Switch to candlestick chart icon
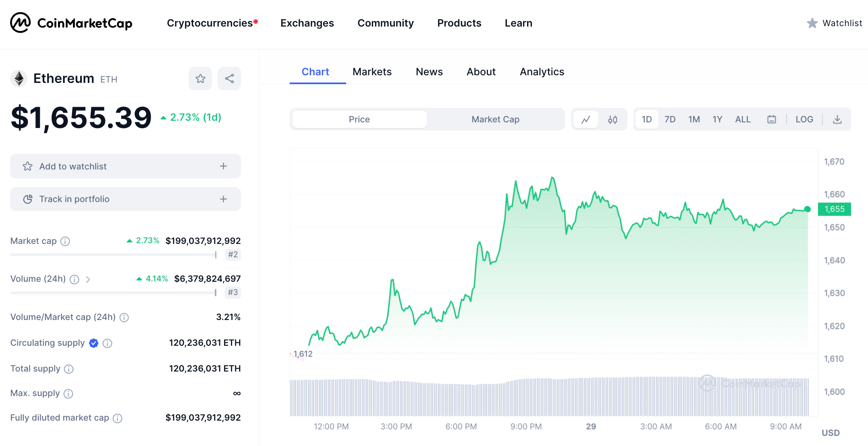The width and height of the screenshot is (868, 446). point(613,120)
